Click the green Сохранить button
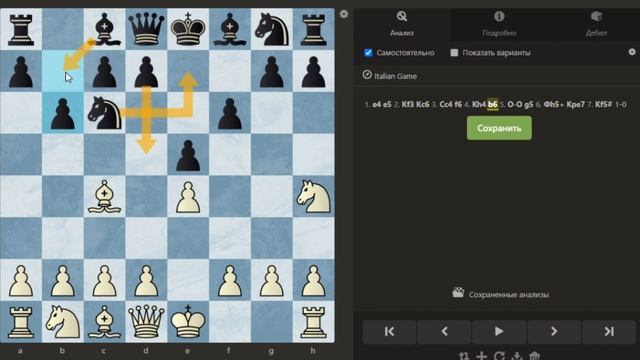Viewport: 640px width, 360px height. pos(499,128)
